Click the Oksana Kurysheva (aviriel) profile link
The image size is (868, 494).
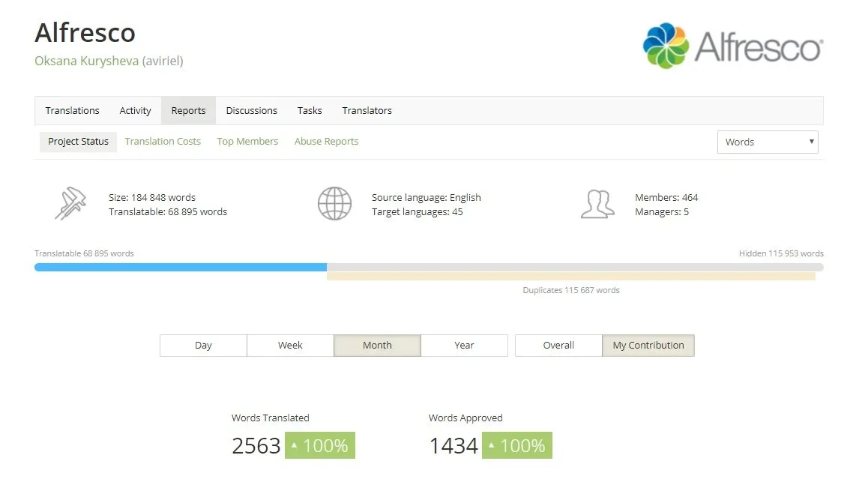(109, 61)
